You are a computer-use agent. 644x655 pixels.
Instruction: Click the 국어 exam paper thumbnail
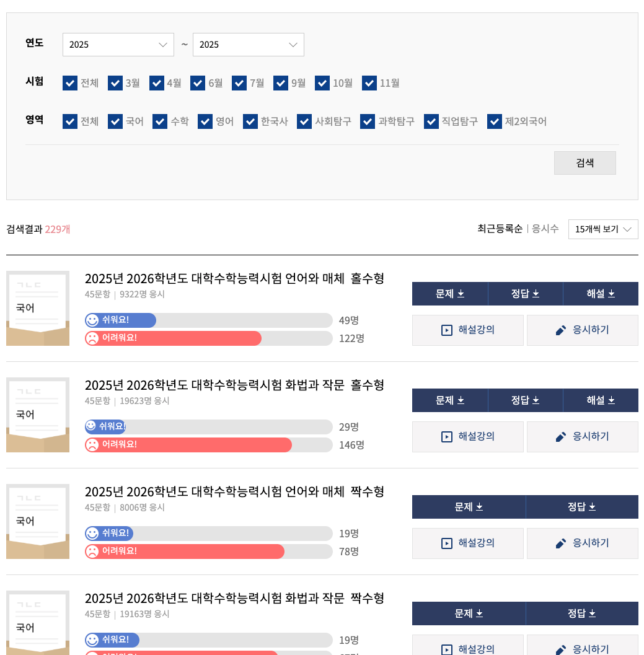pyautogui.click(x=37, y=307)
